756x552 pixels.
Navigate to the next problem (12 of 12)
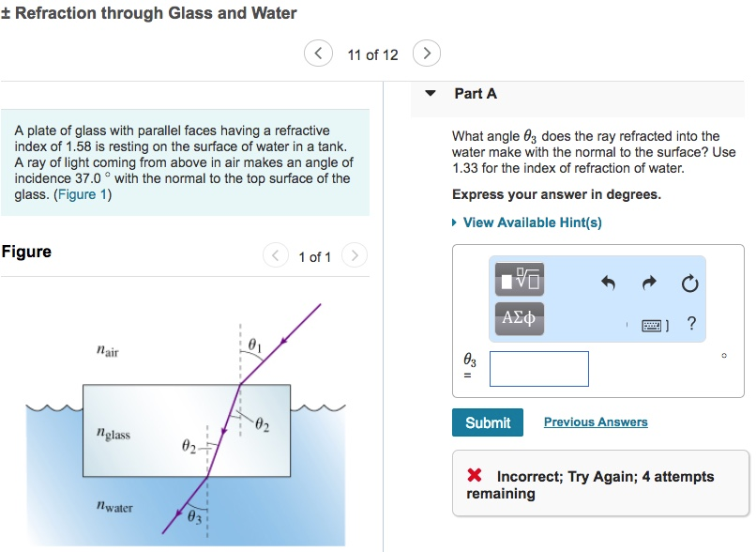(427, 53)
